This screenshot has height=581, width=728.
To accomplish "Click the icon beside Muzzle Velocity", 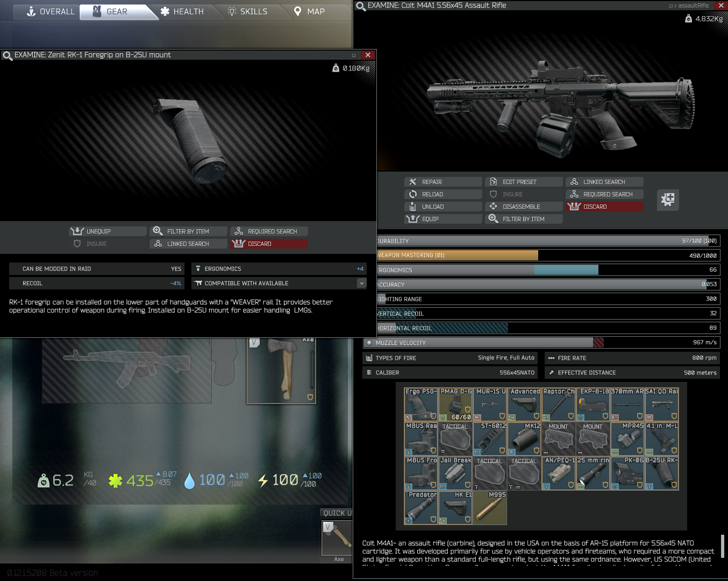I will pyautogui.click(x=369, y=343).
